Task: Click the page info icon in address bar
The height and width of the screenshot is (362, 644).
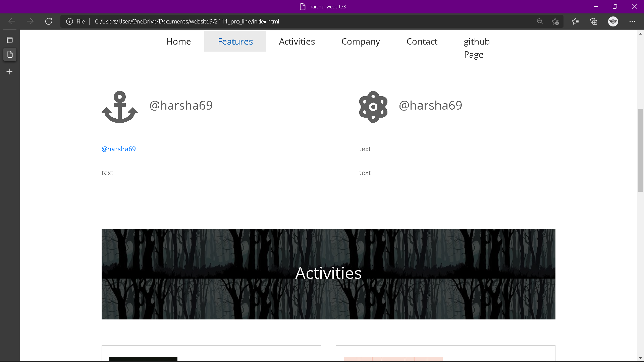Action: pos(69,21)
